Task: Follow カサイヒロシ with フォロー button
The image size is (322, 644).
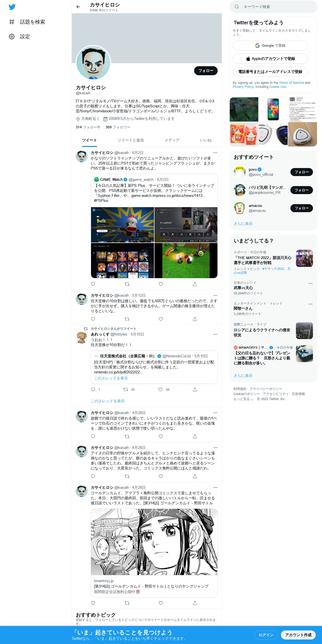Action: pos(206,71)
